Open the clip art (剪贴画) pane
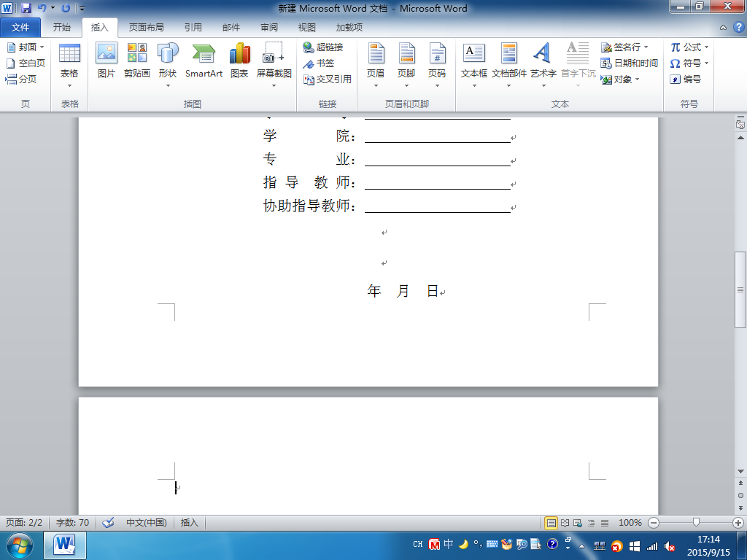The image size is (747, 560). pyautogui.click(x=136, y=61)
